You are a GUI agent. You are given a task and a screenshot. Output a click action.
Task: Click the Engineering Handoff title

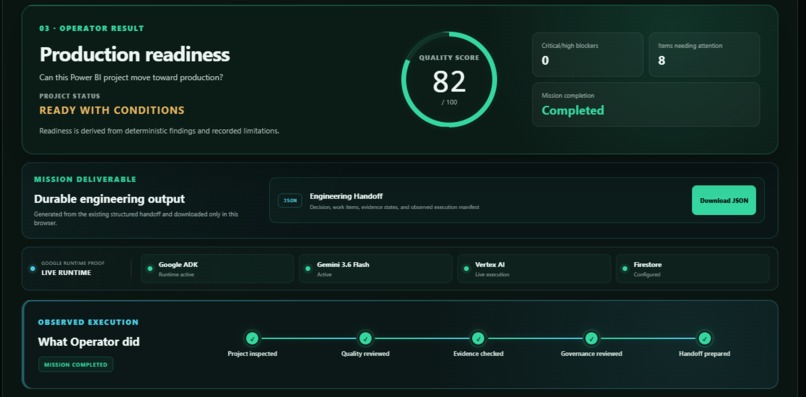click(346, 196)
